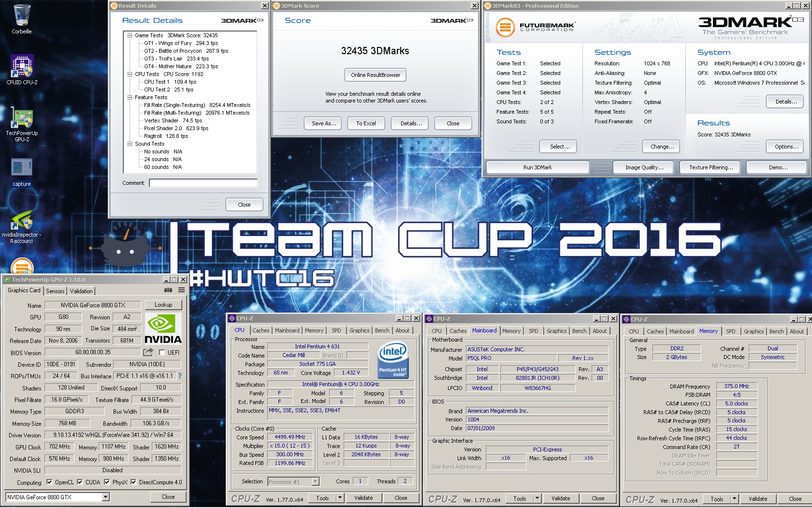Open SPD tab in Mainboard CPU-Z window
812x508 pixels.
(x=534, y=331)
